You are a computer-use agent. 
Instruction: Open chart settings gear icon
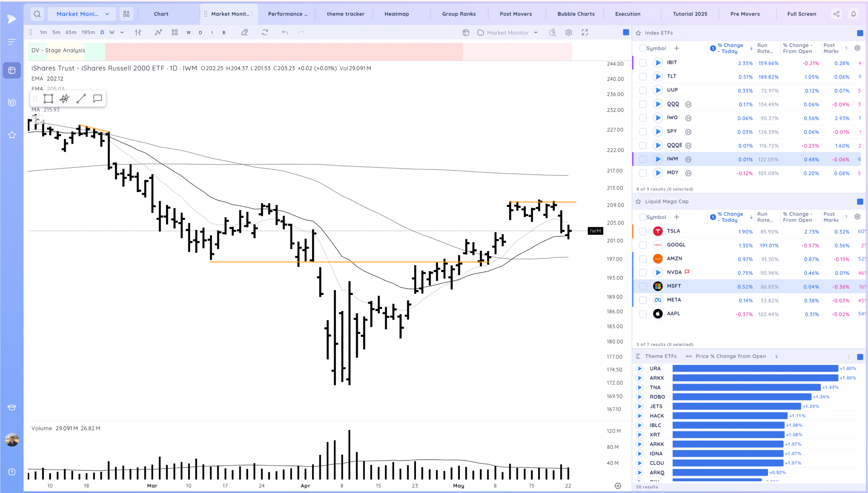tap(569, 33)
